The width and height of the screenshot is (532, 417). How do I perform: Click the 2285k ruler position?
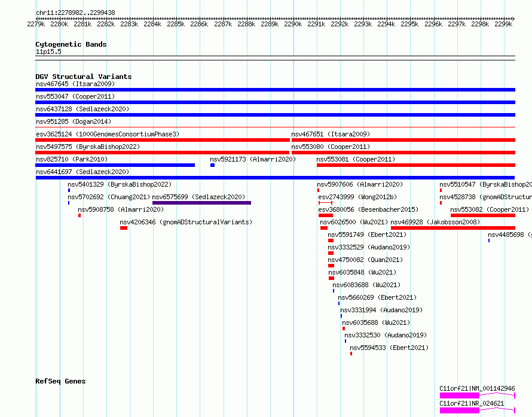pyautogui.click(x=176, y=24)
